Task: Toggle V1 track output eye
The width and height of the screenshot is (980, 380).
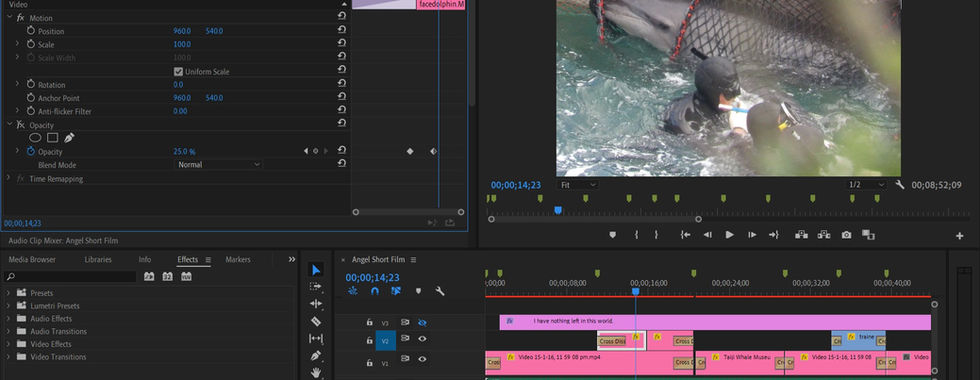Action: coord(422,359)
